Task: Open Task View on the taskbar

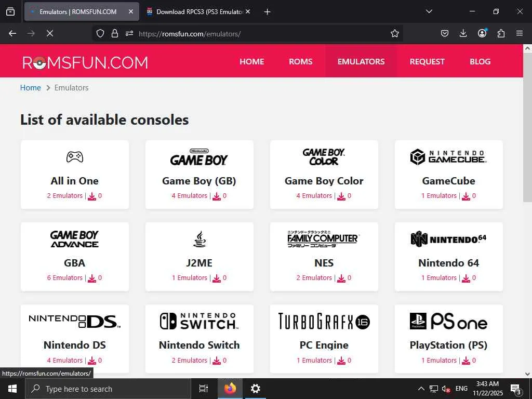Action: (x=203, y=389)
